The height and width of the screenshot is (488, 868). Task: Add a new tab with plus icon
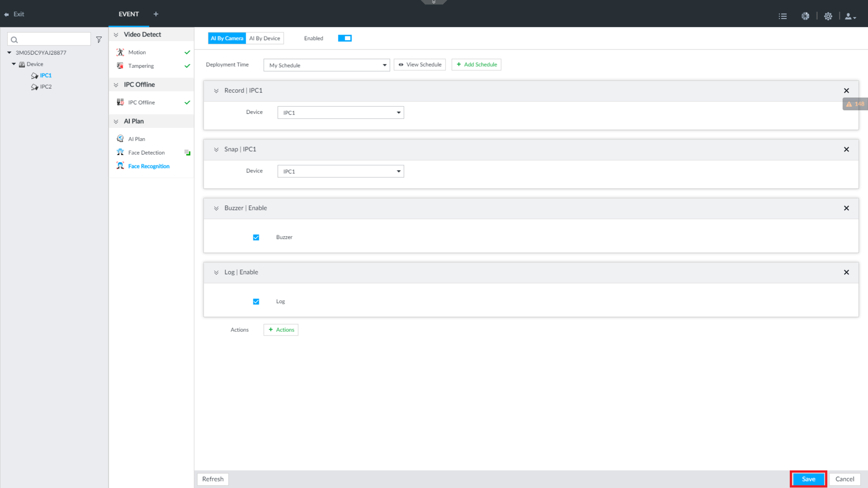click(156, 14)
